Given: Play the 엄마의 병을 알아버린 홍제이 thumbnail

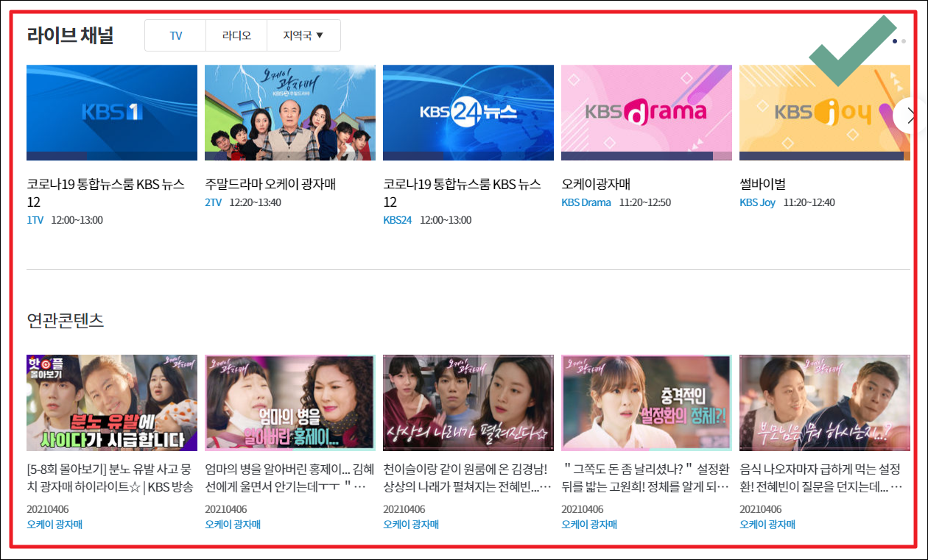Looking at the screenshot, I should pos(290,403).
